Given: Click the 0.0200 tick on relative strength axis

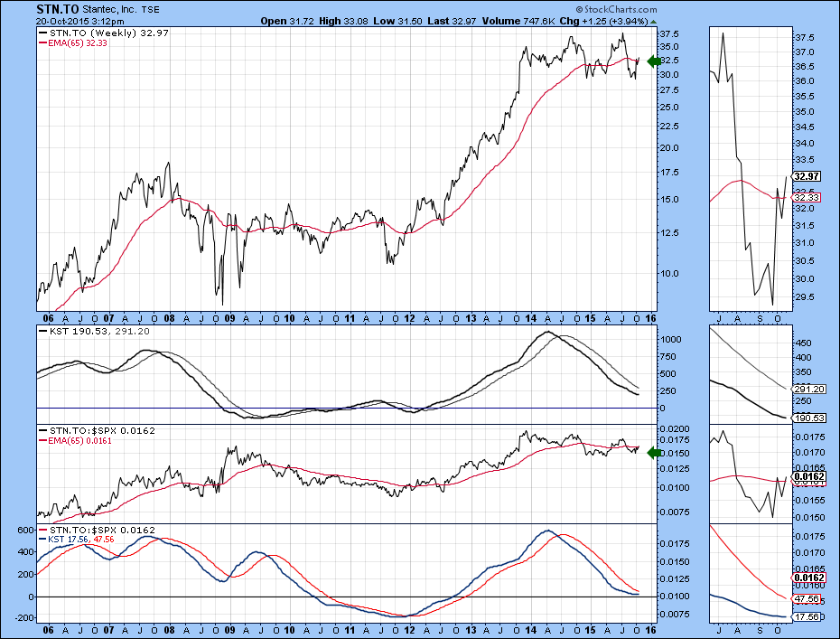Looking at the screenshot, I should point(675,429).
